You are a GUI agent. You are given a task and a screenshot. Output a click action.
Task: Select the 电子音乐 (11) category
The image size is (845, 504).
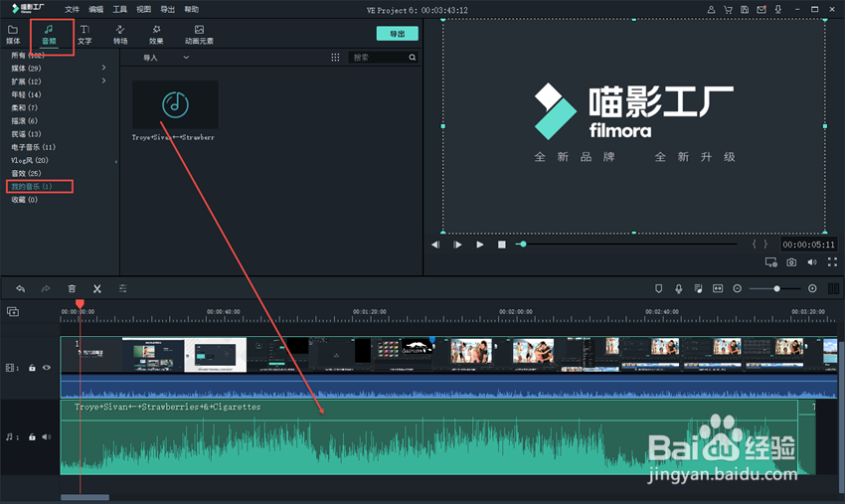pyautogui.click(x=34, y=147)
